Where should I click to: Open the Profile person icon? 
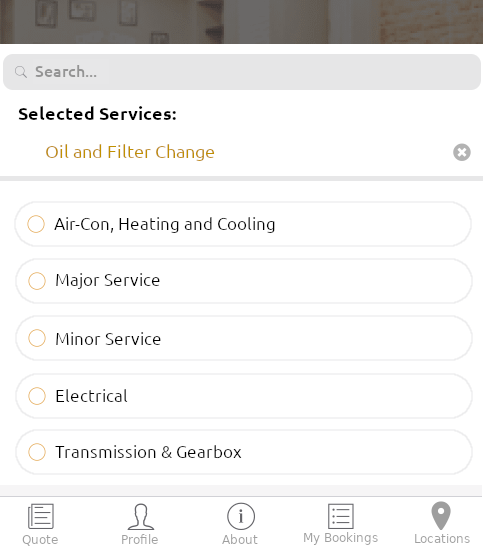click(x=140, y=516)
